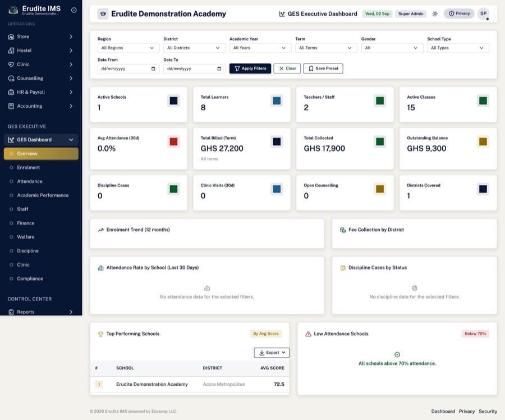Expand the Reports sidebar menu

(x=71, y=312)
